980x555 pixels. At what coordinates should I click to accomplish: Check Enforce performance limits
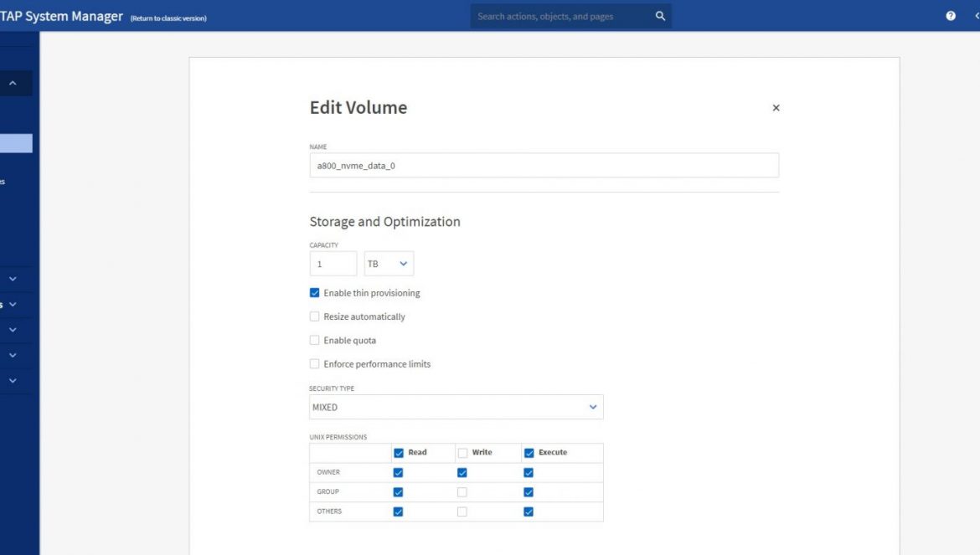(314, 364)
